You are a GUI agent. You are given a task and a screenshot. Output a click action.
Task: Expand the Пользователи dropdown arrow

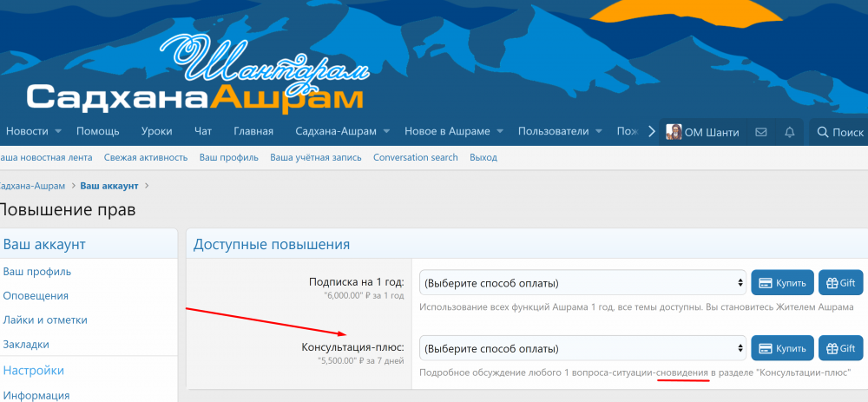598,132
